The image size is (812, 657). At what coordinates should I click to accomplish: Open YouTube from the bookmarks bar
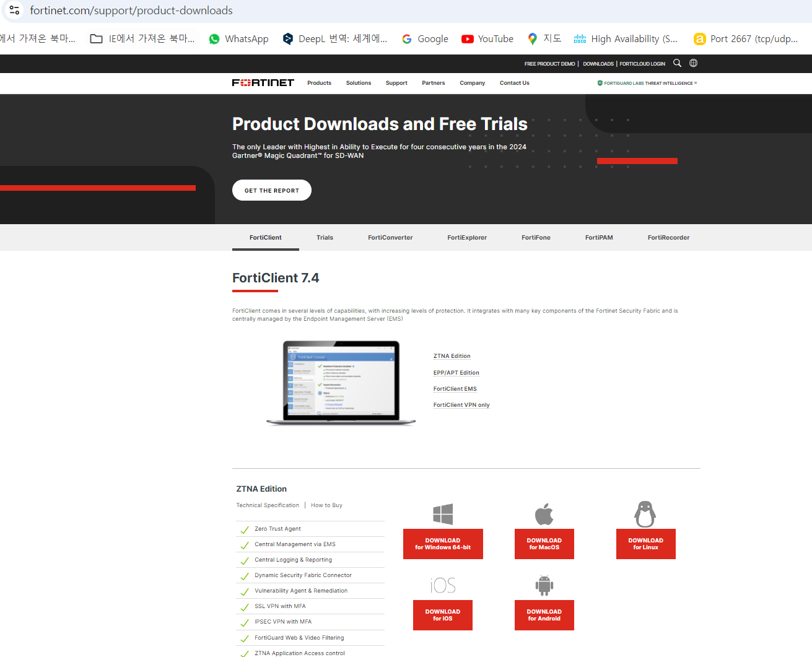[487, 38]
